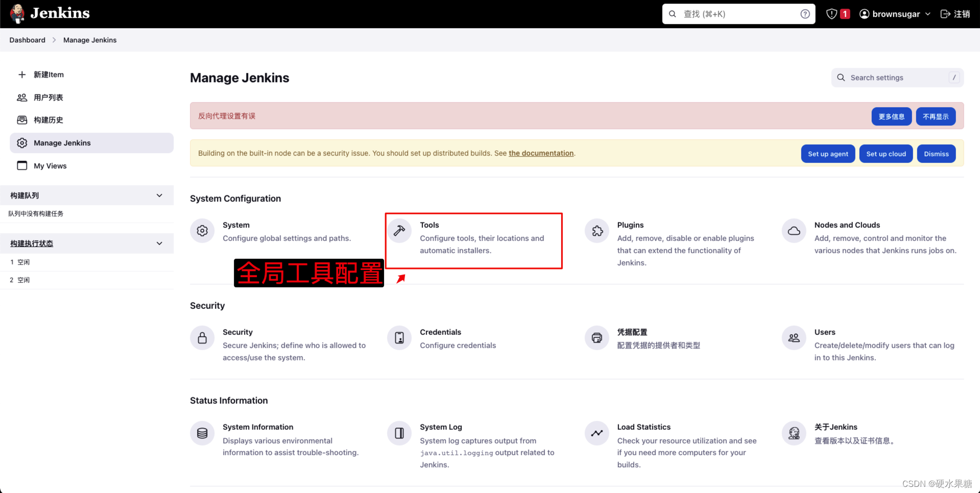
Task: Open the Credentials badge icon
Action: (399, 338)
